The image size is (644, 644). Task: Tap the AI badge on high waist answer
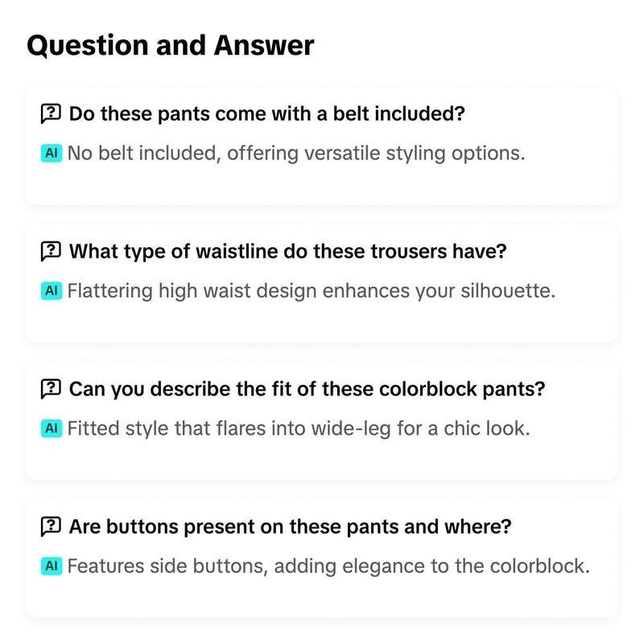(52, 291)
